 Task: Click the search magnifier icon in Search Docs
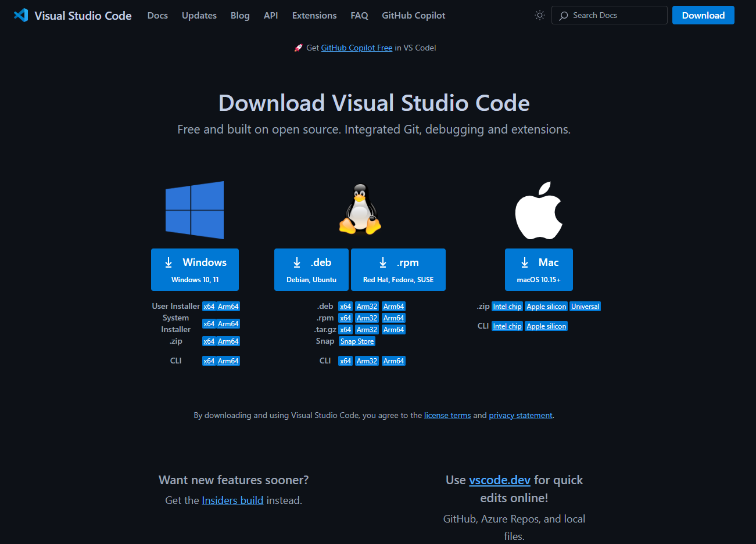click(x=563, y=16)
